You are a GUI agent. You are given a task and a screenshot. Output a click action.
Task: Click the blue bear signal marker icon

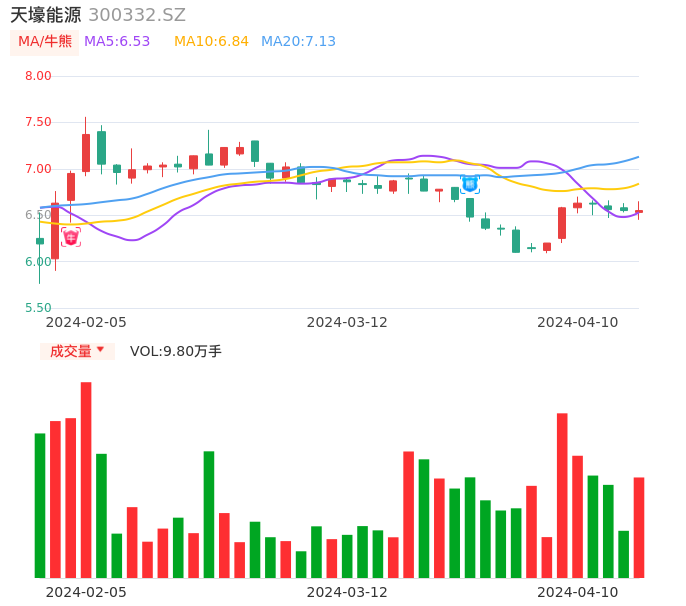pyautogui.click(x=470, y=184)
